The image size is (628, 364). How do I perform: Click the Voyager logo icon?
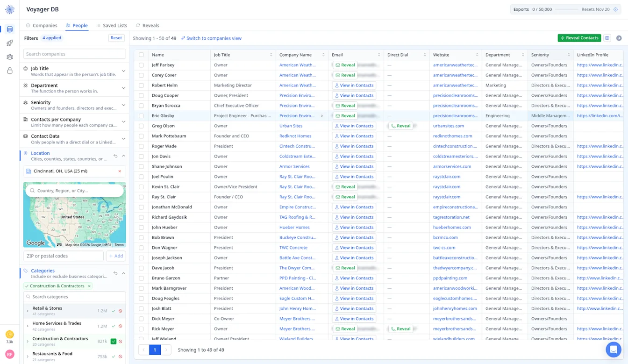coord(10,9)
